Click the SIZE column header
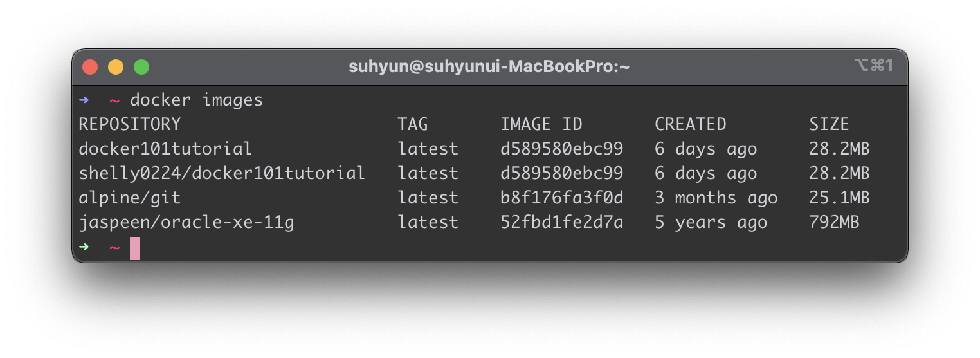980x358 pixels. coord(830,124)
